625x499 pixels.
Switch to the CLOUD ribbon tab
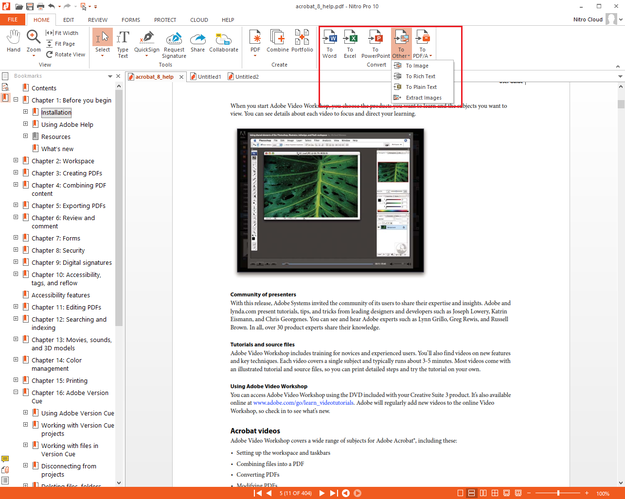[199, 20]
